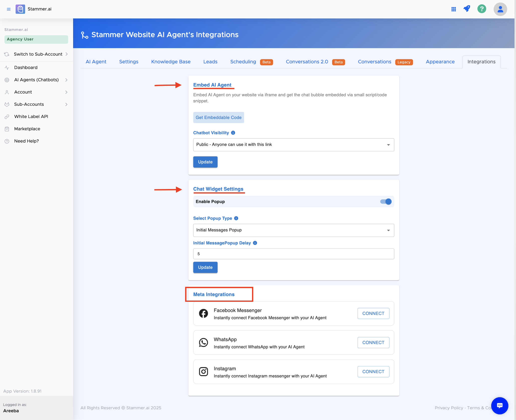Open the green help question icon
The width and height of the screenshot is (516, 420).
pyautogui.click(x=482, y=9)
